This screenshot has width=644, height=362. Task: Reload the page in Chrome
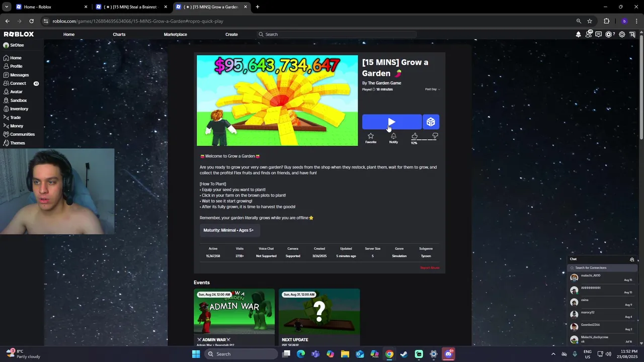pyautogui.click(x=31, y=21)
